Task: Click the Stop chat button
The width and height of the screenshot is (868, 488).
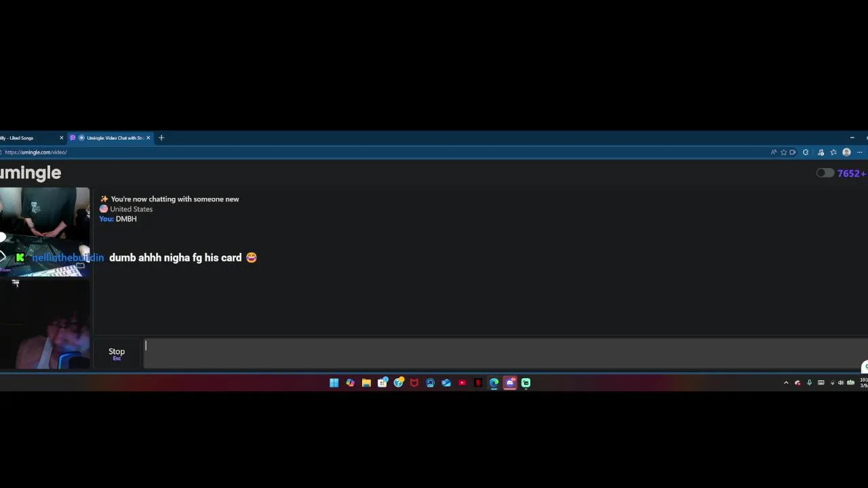Action: pos(117,353)
